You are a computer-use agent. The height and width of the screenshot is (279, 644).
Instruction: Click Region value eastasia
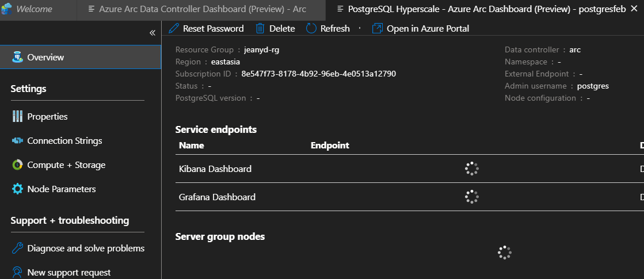(226, 62)
